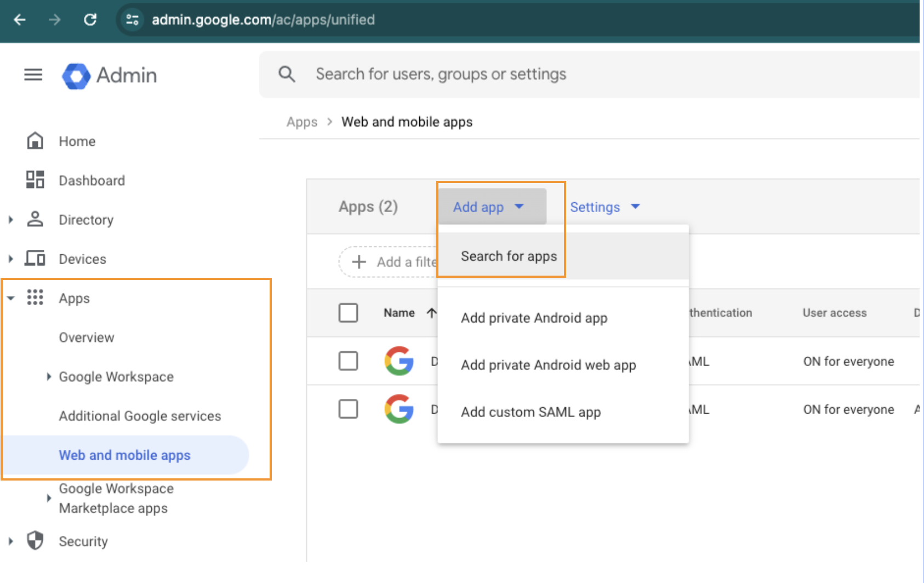
Task: Click the Name sort ascending arrow
Action: [x=432, y=313]
